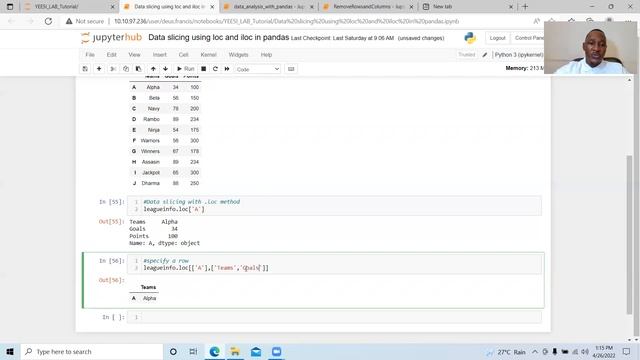The width and height of the screenshot is (640, 360).
Task: Move the selected cell up arrow
Action: coord(153,69)
